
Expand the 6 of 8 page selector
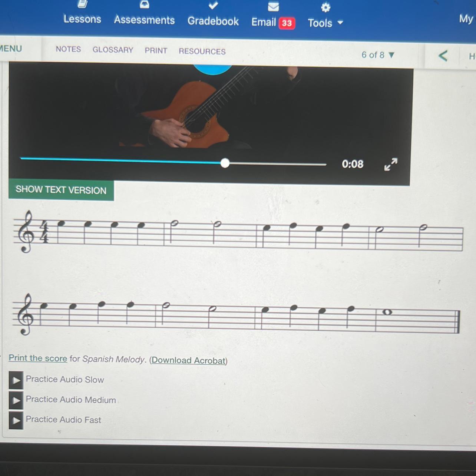coord(378,55)
